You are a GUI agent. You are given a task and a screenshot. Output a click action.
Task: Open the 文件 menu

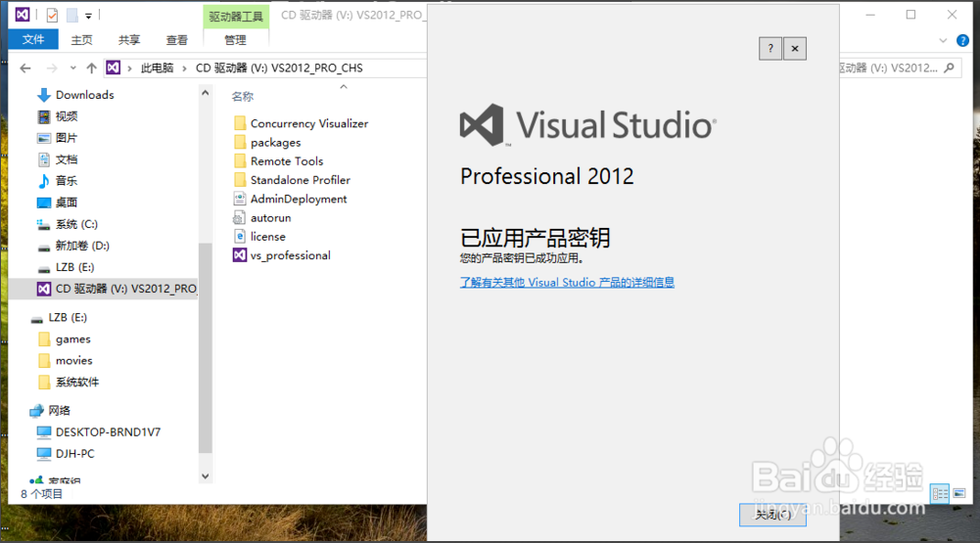(x=33, y=40)
